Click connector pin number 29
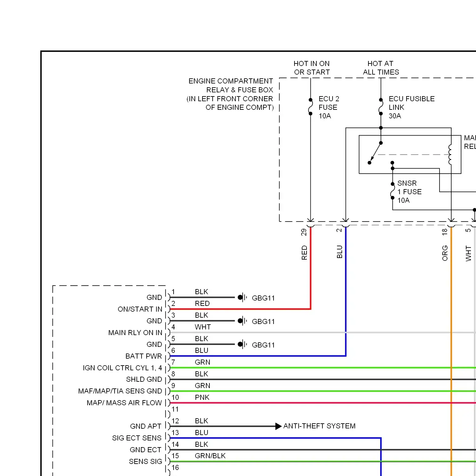 pos(304,232)
